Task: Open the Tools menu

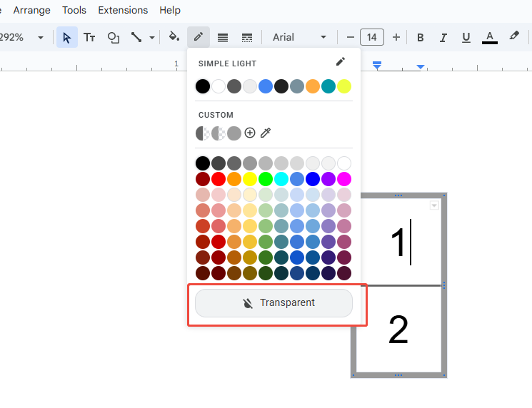Action: click(x=74, y=10)
